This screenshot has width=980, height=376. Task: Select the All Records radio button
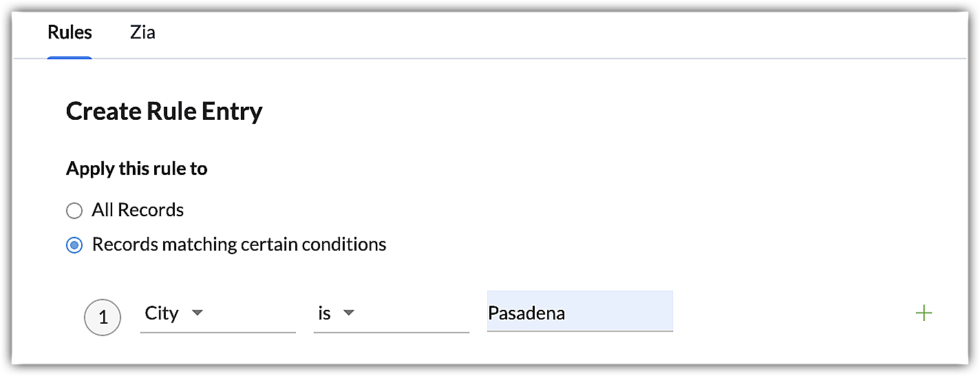(x=74, y=210)
